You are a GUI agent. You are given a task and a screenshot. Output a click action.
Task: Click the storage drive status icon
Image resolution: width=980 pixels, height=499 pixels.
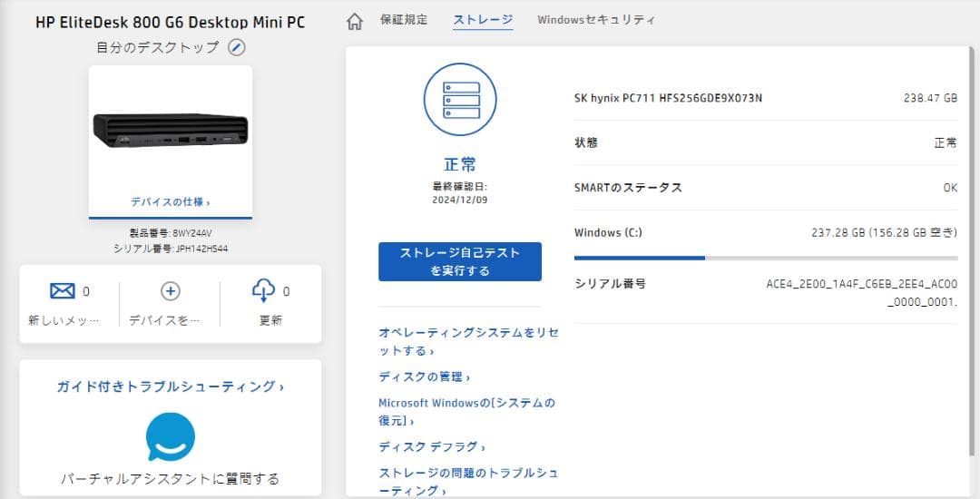coord(460,99)
